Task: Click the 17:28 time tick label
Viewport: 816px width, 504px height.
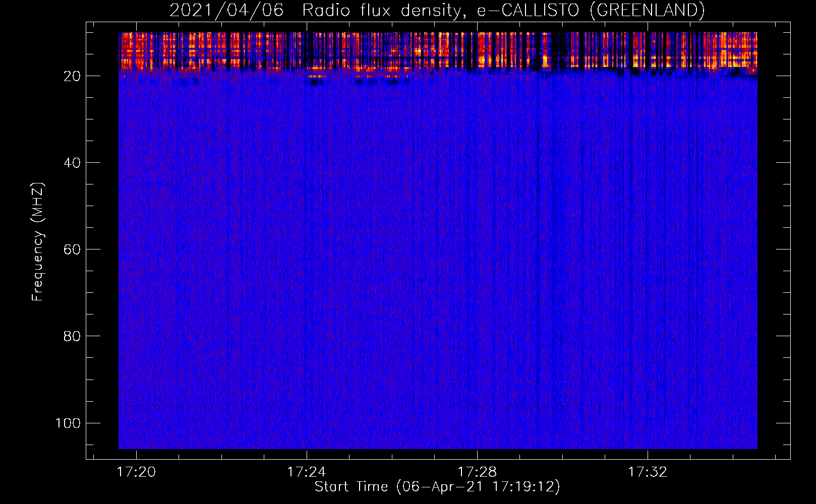Action: 477,472
